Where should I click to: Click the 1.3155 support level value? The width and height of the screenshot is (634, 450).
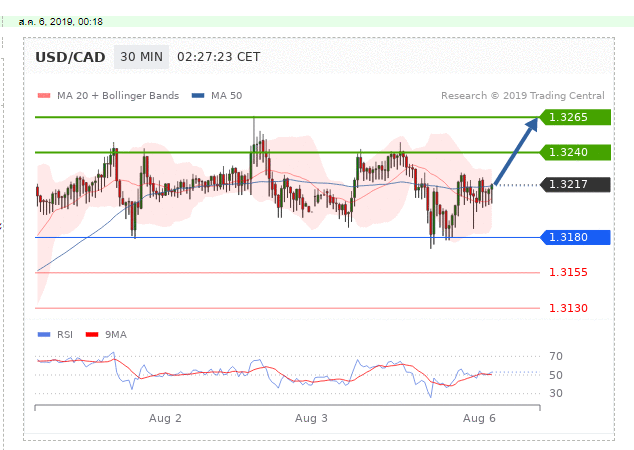point(568,273)
